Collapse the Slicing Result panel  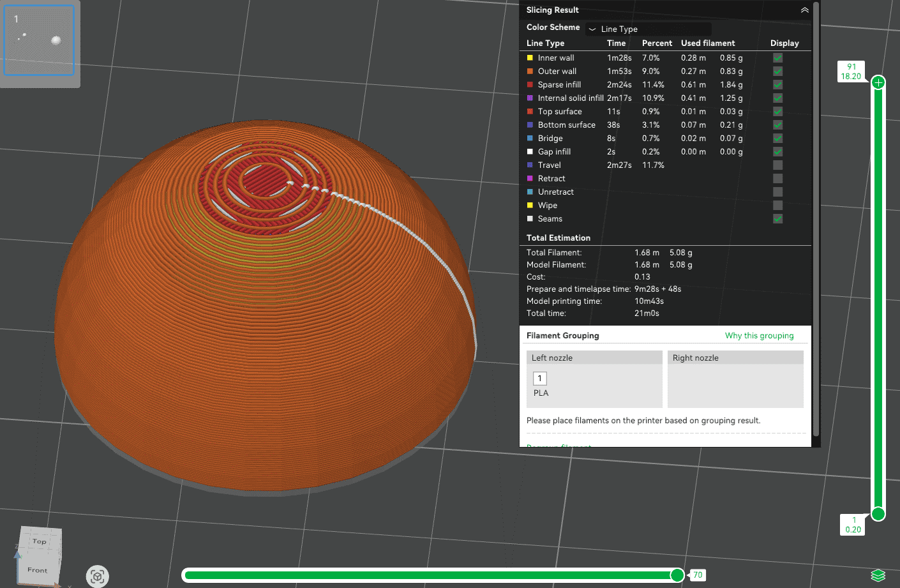tap(804, 10)
